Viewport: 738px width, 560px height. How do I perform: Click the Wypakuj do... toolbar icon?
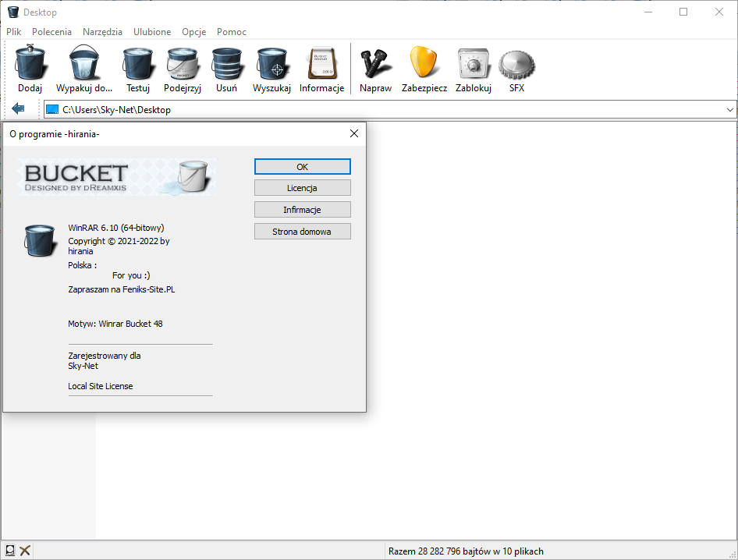[x=84, y=62]
